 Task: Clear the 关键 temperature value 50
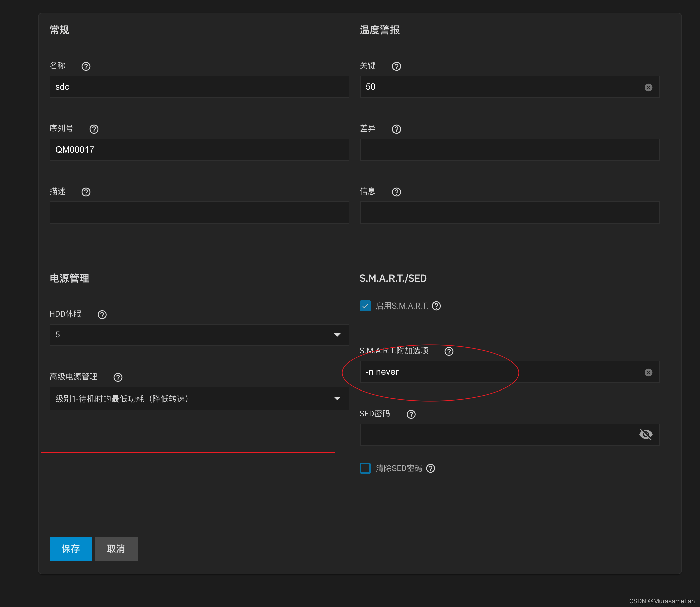648,87
